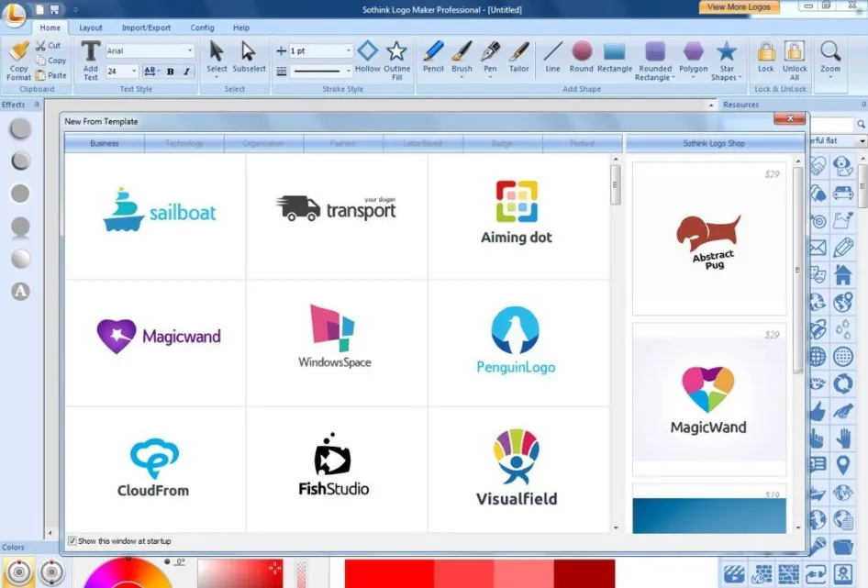Image resolution: width=868 pixels, height=588 pixels.
Task: Choose the FishStudio logo template
Action: 337,470
